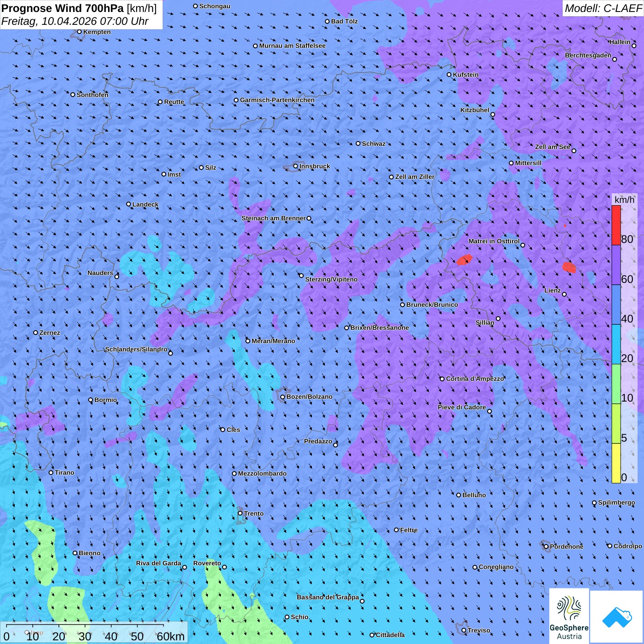Click the 'Berchtesgaden' label

pos(588,55)
